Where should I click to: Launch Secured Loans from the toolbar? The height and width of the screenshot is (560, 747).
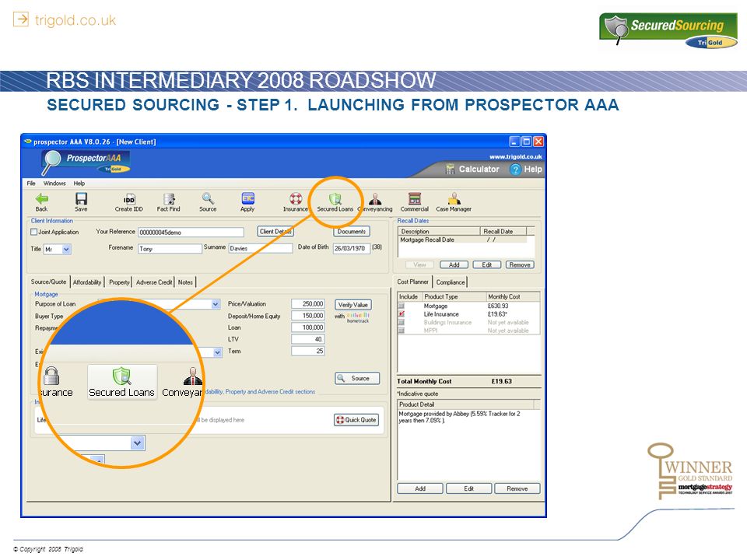[335, 202]
